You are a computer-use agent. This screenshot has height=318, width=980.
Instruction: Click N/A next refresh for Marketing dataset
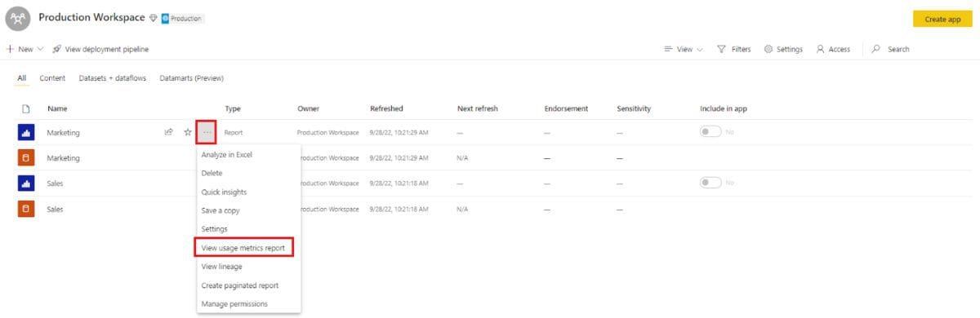pyautogui.click(x=462, y=158)
